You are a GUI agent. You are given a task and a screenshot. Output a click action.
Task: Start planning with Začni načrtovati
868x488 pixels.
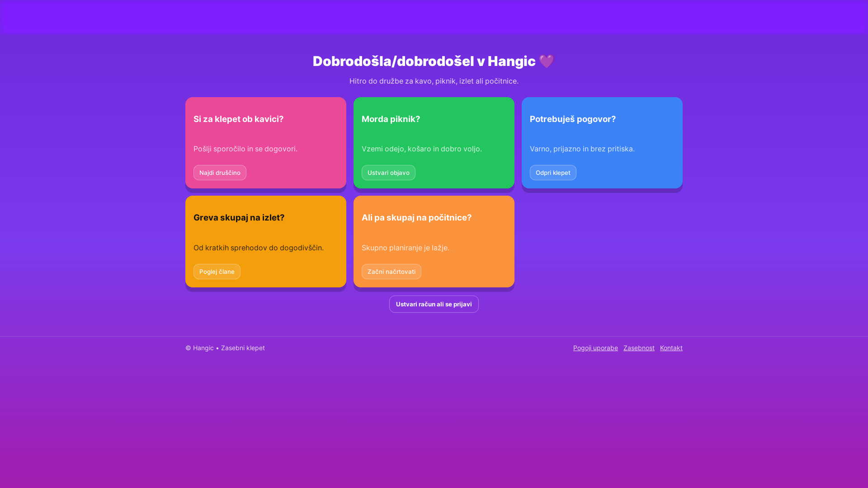tap(392, 272)
